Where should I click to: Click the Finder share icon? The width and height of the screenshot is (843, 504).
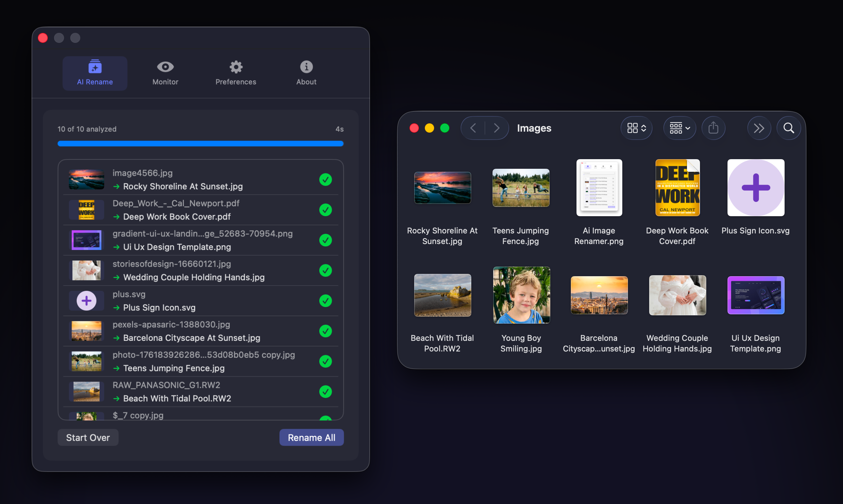[x=713, y=128]
